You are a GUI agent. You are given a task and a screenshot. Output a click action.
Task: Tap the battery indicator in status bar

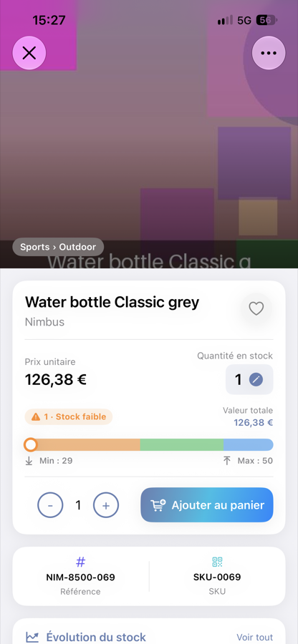pyautogui.click(x=266, y=20)
